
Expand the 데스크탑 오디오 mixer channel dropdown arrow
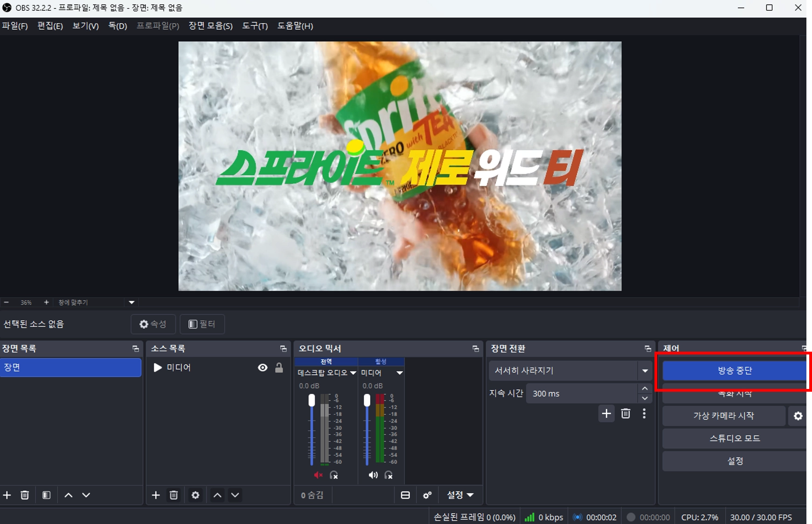point(353,373)
